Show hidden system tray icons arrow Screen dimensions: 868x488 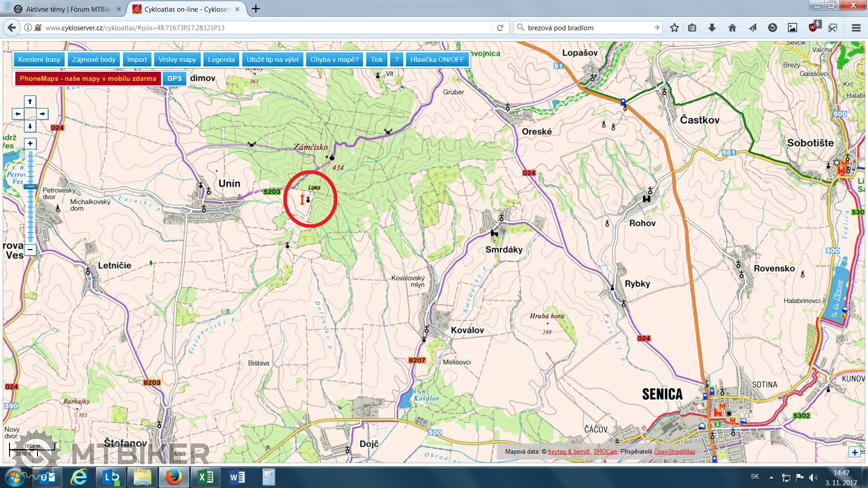[x=771, y=477]
